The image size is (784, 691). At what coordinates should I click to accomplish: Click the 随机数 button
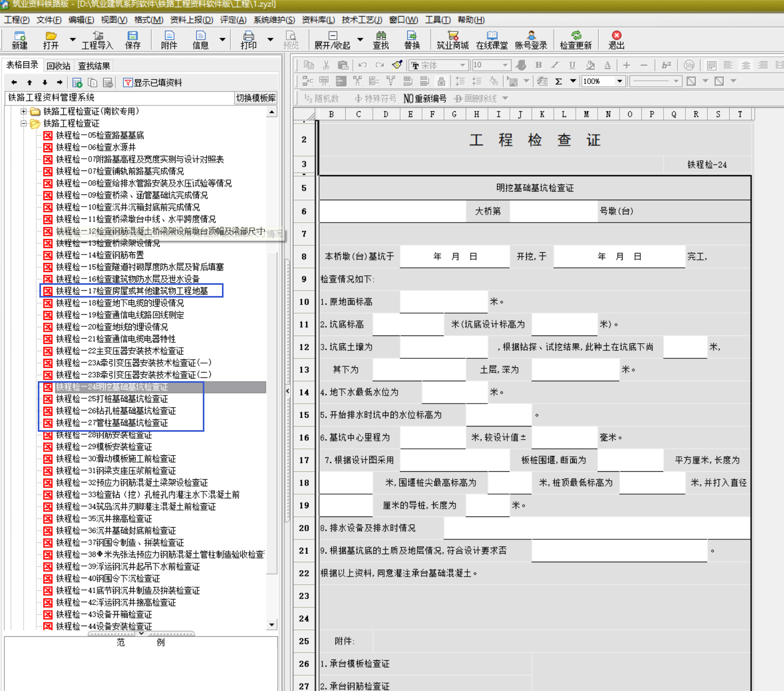coord(321,98)
